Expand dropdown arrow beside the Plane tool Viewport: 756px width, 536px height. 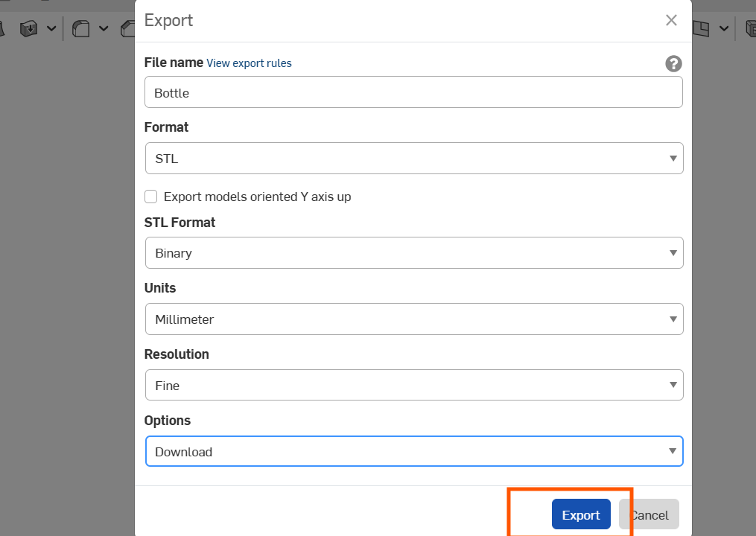(723, 28)
